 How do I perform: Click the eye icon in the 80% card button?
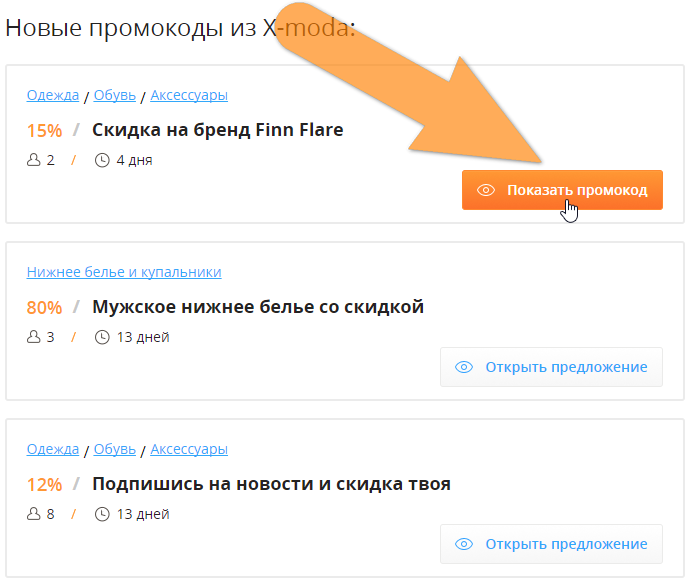[x=464, y=367]
